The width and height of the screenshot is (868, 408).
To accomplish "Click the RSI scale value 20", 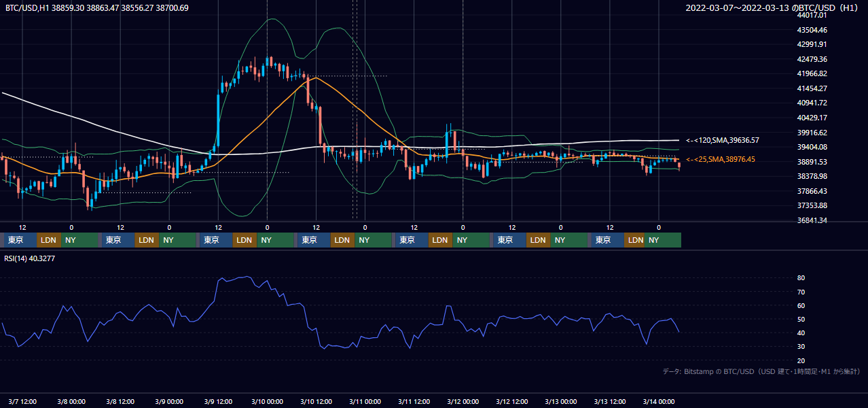I will point(801,360).
